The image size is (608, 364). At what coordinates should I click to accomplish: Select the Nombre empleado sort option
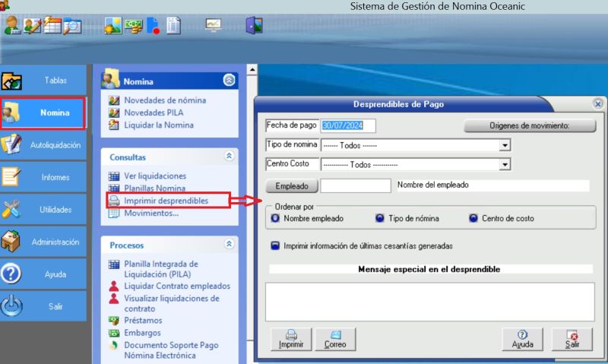coord(275,219)
